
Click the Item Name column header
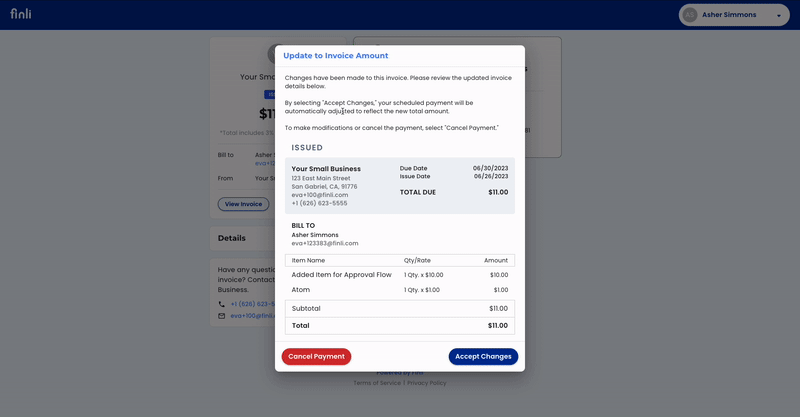(x=308, y=260)
